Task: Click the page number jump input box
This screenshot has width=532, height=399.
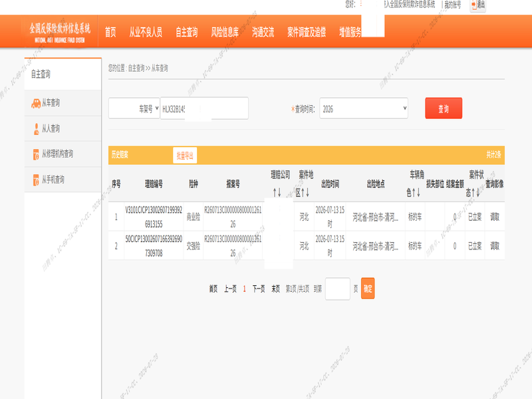Action: tap(338, 289)
